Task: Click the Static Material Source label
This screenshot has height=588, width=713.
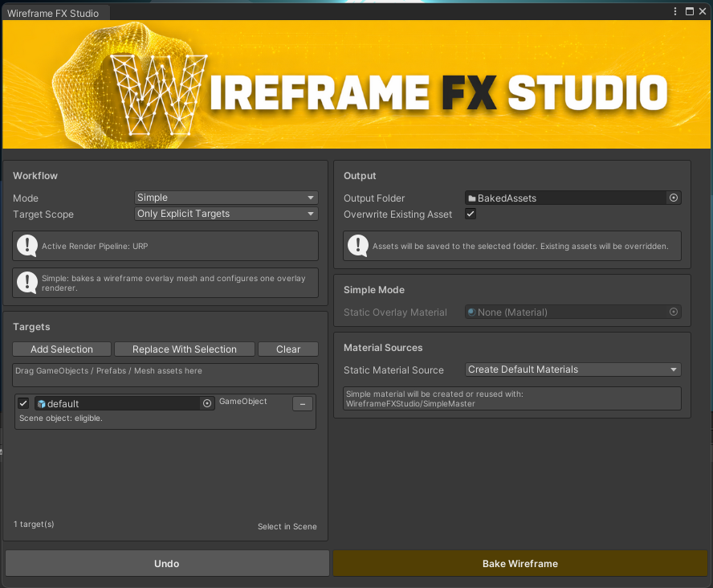Action: 393,370
